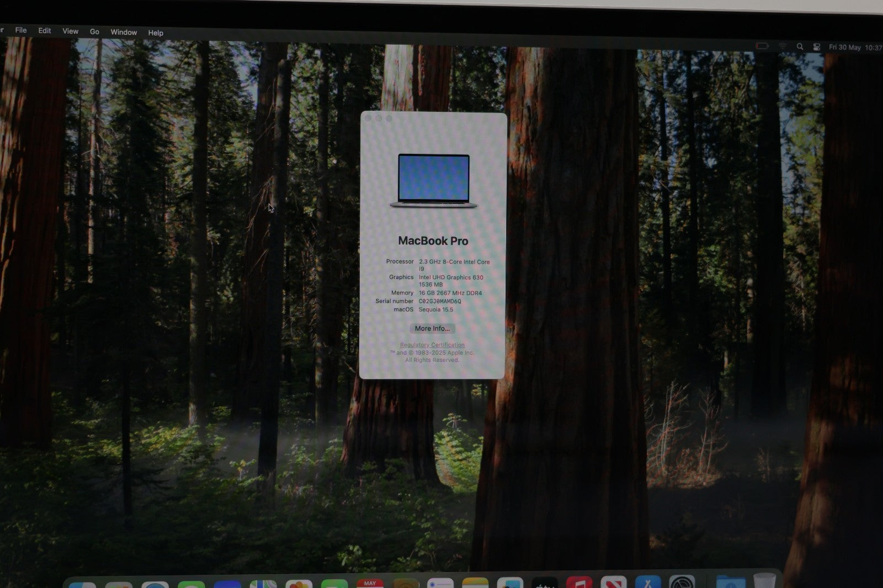
Task: Open Reminders from the Dock
Action: (x=440, y=584)
